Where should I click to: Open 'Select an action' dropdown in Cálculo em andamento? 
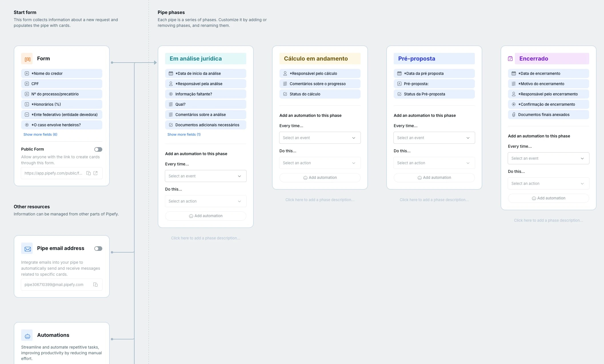320,163
